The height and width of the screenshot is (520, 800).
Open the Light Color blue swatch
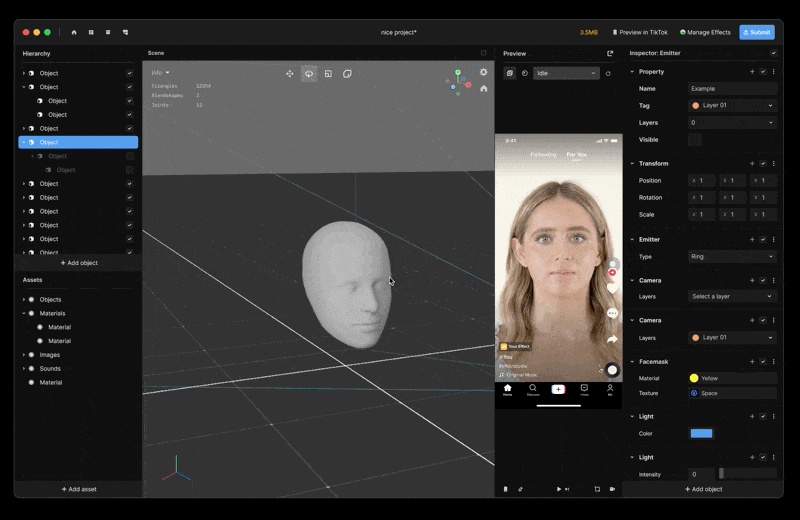pos(701,433)
